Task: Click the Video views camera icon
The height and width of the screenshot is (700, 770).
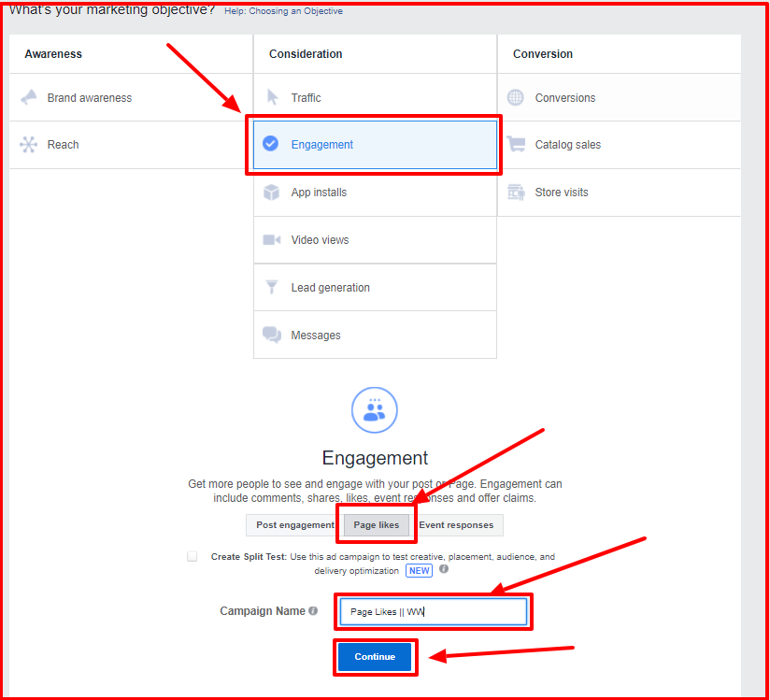Action: coord(272,239)
